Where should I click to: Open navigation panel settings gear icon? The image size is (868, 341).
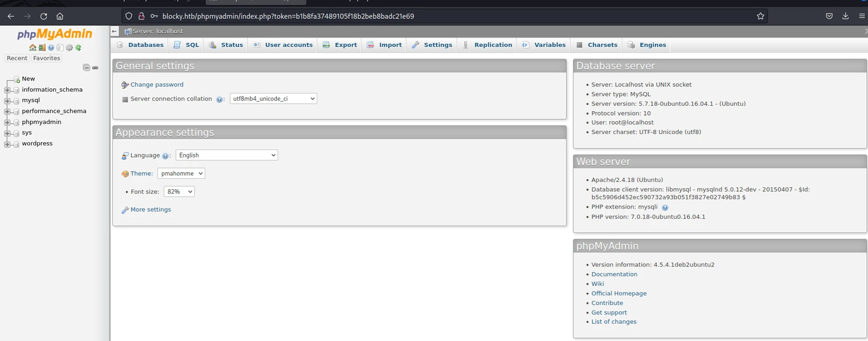[69, 48]
